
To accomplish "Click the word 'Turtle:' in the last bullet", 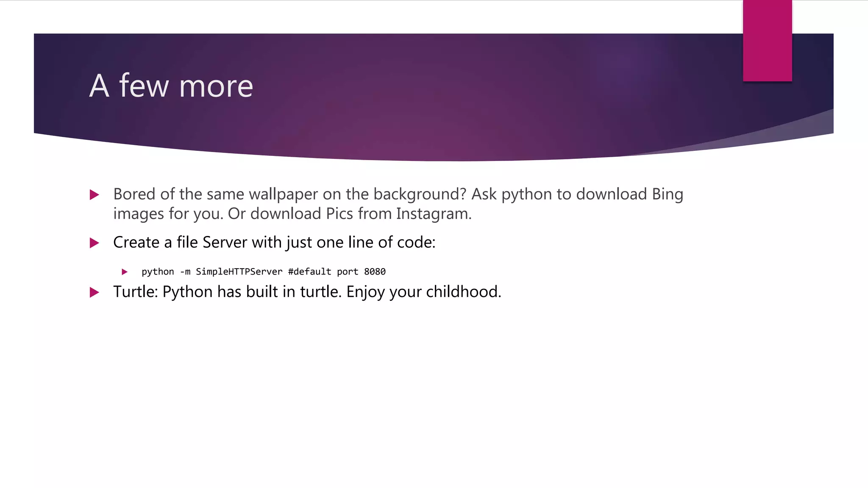I will (135, 292).
